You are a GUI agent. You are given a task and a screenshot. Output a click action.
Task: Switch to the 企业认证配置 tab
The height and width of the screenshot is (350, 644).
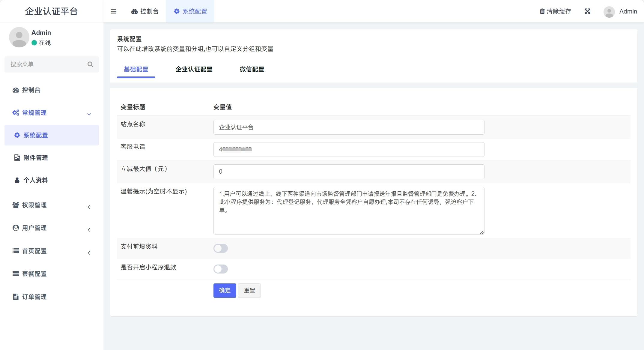(194, 69)
